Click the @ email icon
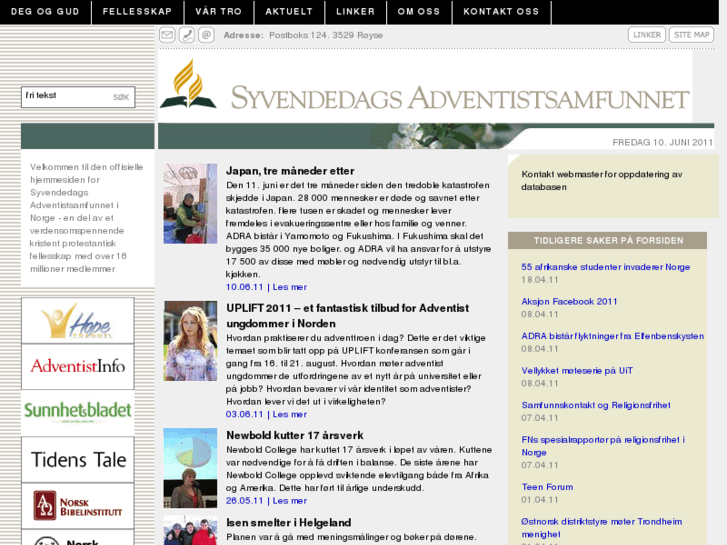Screen dimensions: 727x545 pos(206,35)
